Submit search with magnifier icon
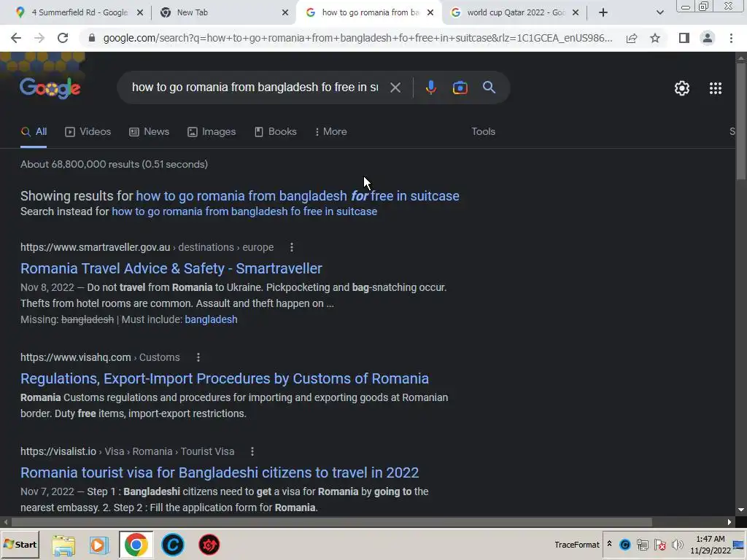 point(489,87)
